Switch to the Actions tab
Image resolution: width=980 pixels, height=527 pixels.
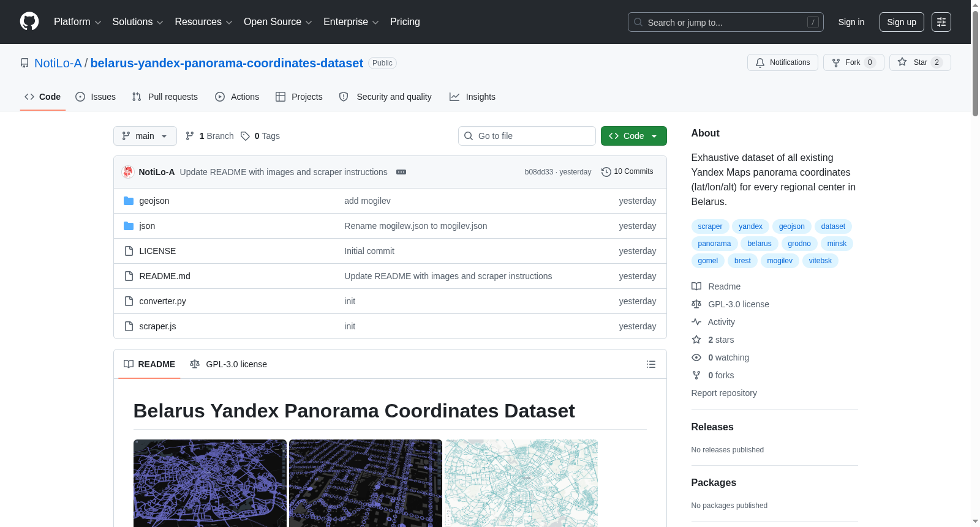tap(237, 97)
